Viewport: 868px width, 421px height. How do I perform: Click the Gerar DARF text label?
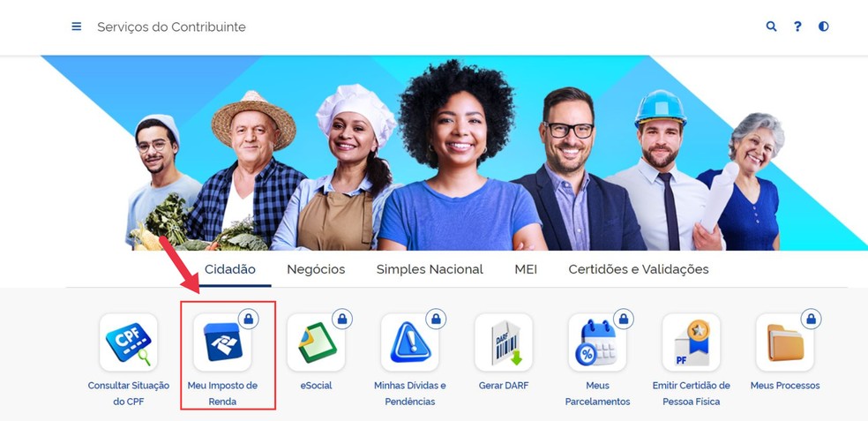click(x=504, y=386)
